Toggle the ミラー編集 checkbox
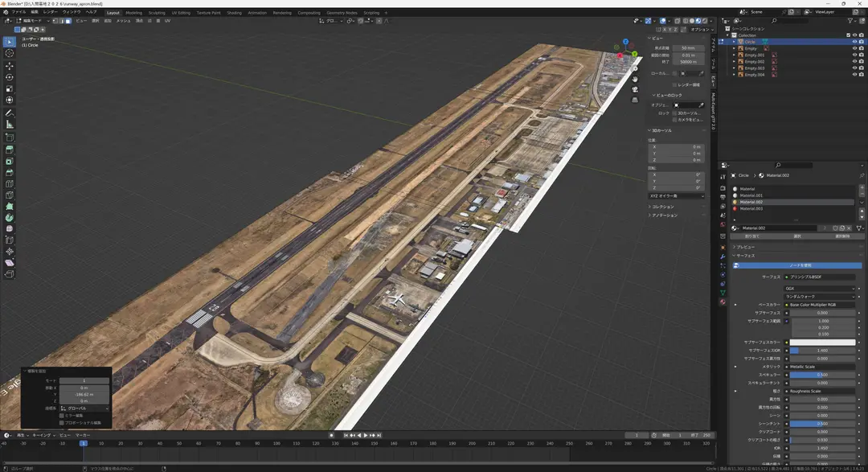Screen dimensions: 868x472 (61, 416)
